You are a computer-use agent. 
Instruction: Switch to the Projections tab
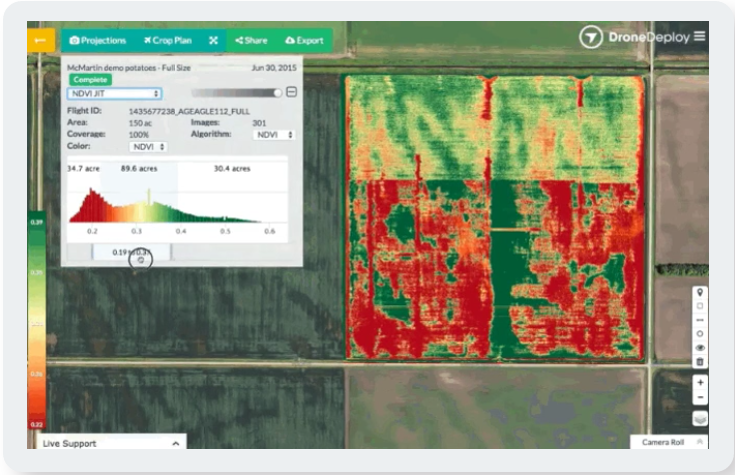(98, 41)
